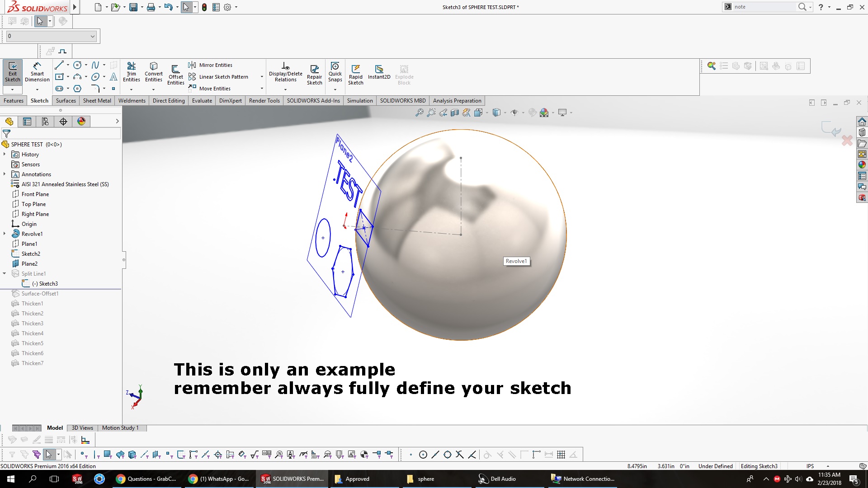The image size is (868, 488).
Task: Click the Convert Entities tool
Action: click(x=153, y=72)
